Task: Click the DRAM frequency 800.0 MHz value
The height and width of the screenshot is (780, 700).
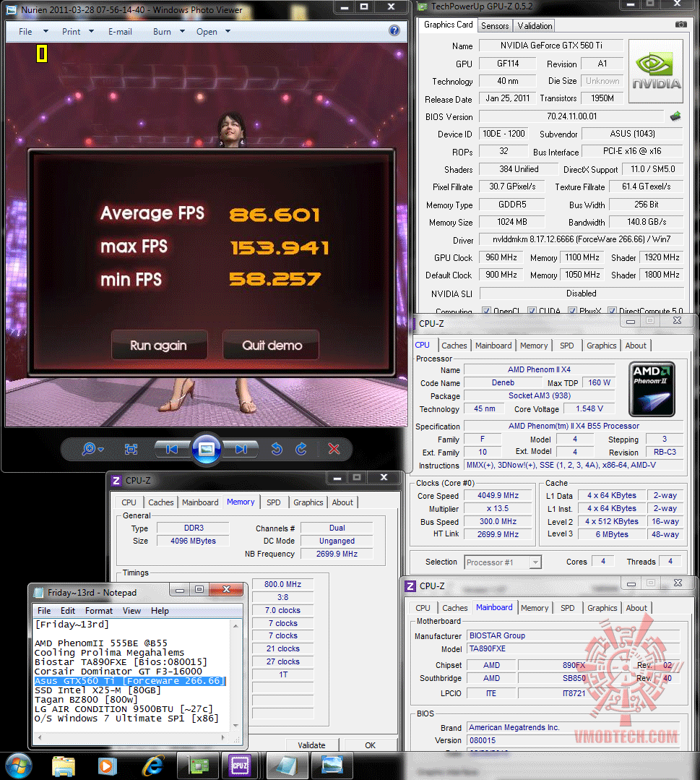Action: 283,584
